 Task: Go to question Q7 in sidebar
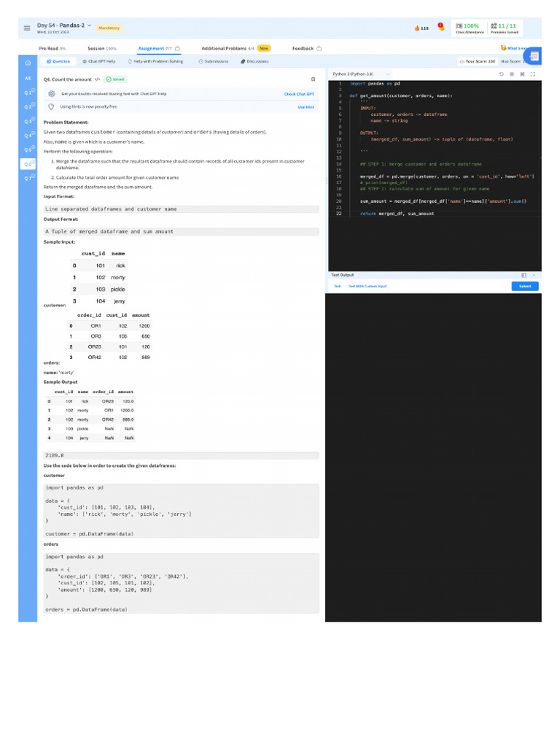pyautogui.click(x=28, y=178)
